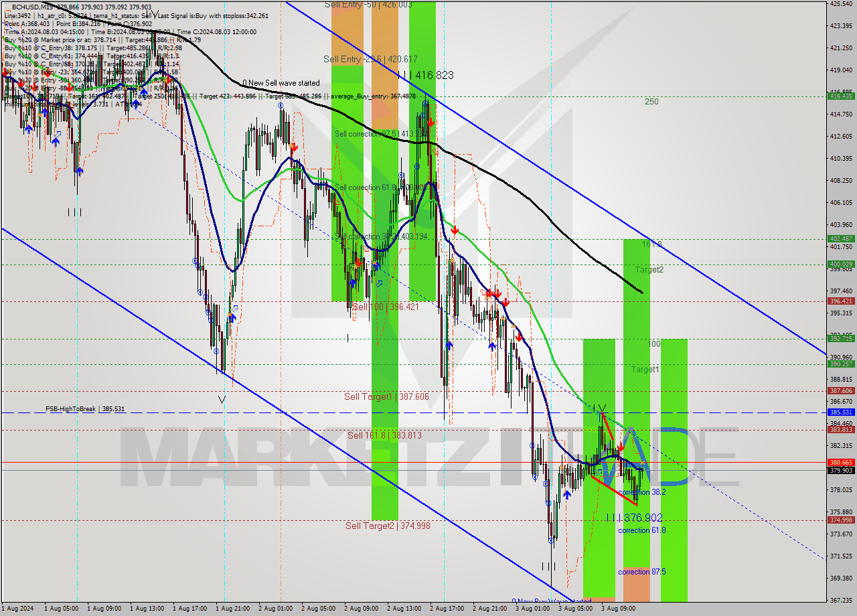This screenshot has height=616, width=857.
Task: Click the '2 Aug 09:00' time axis label
Action: (362, 609)
